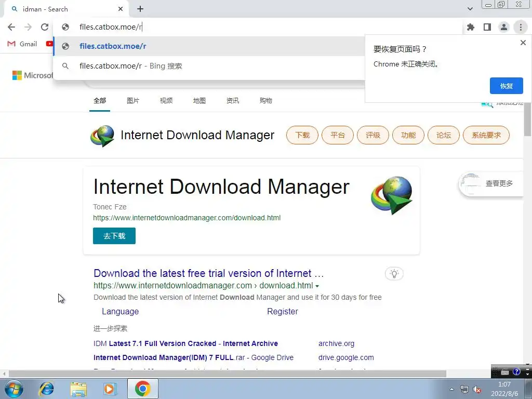
Task: Switch to the 资讯 search tab
Action: tap(233, 100)
